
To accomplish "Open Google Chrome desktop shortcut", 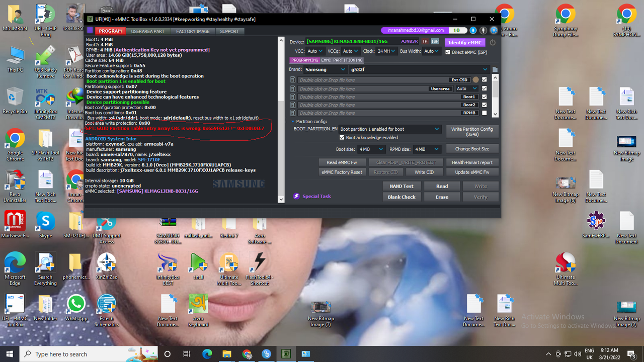I will [x=15, y=144].
